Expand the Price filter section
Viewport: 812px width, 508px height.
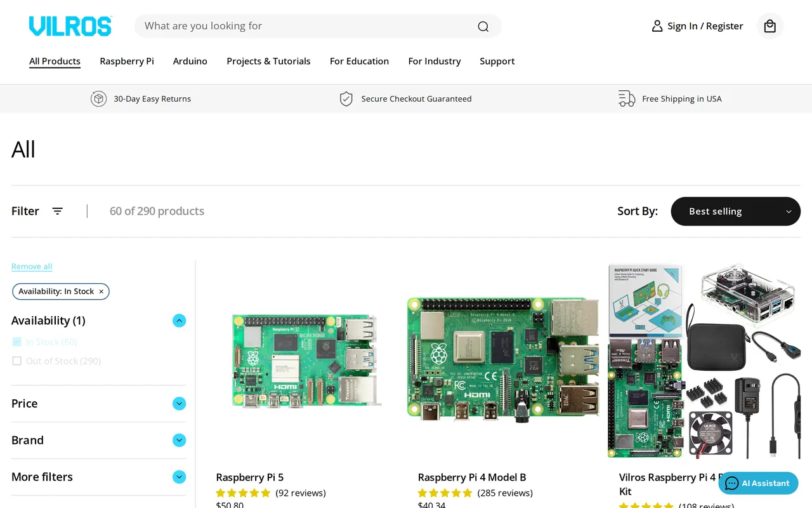pos(180,404)
